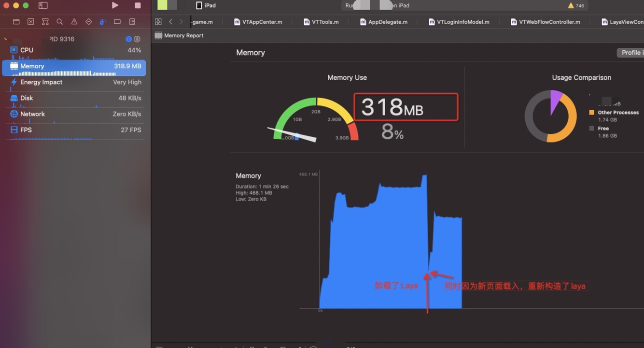Image resolution: width=644 pixels, height=348 pixels.
Task: Click the Usage Comparison donut chart
Action: [x=550, y=116]
